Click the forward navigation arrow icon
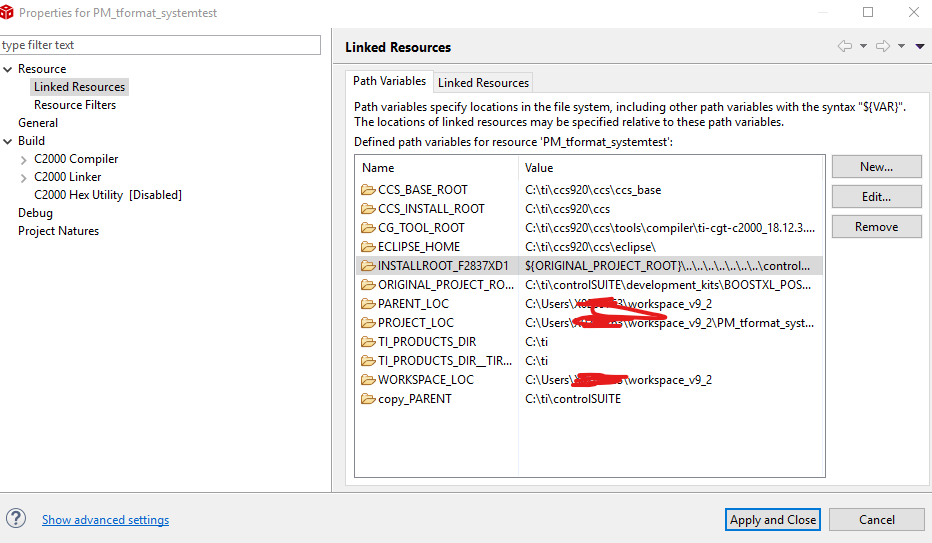Screen dimensions: 932x543 click(x=883, y=47)
